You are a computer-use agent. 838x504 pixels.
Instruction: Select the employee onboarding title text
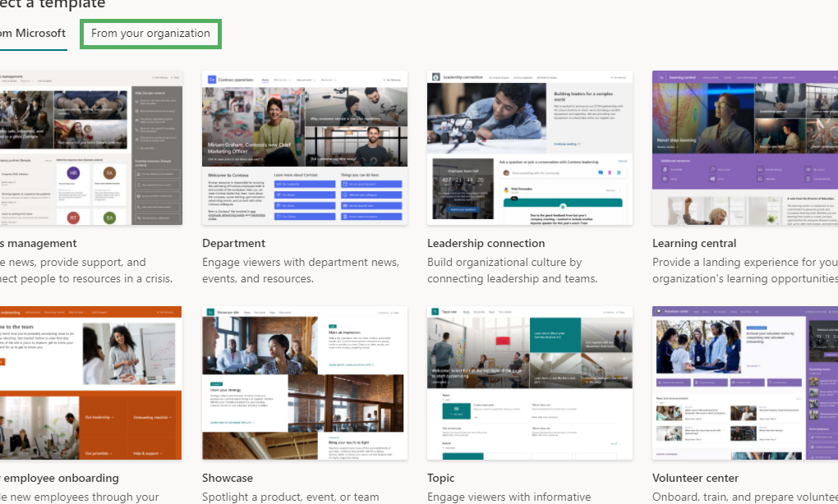click(x=59, y=478)
